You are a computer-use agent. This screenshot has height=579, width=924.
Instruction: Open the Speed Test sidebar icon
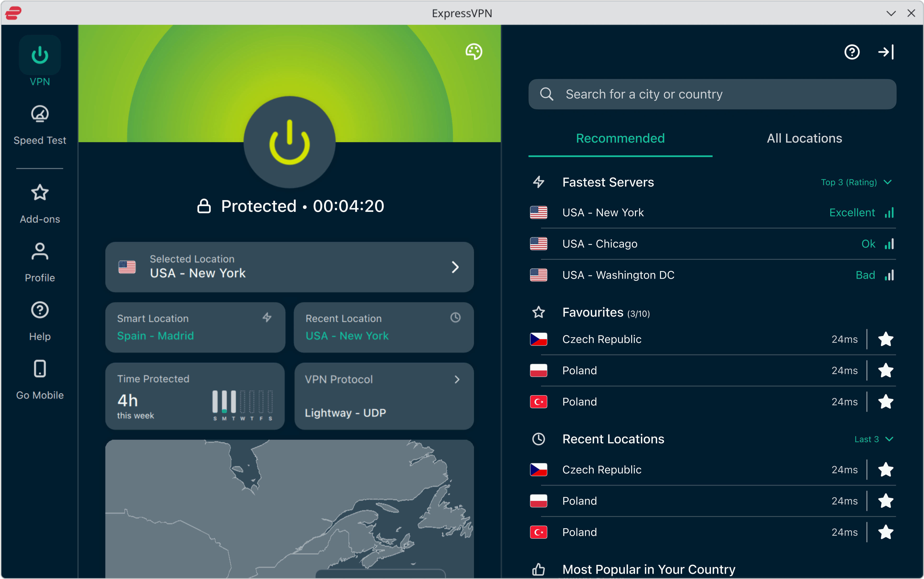[40, 114]
